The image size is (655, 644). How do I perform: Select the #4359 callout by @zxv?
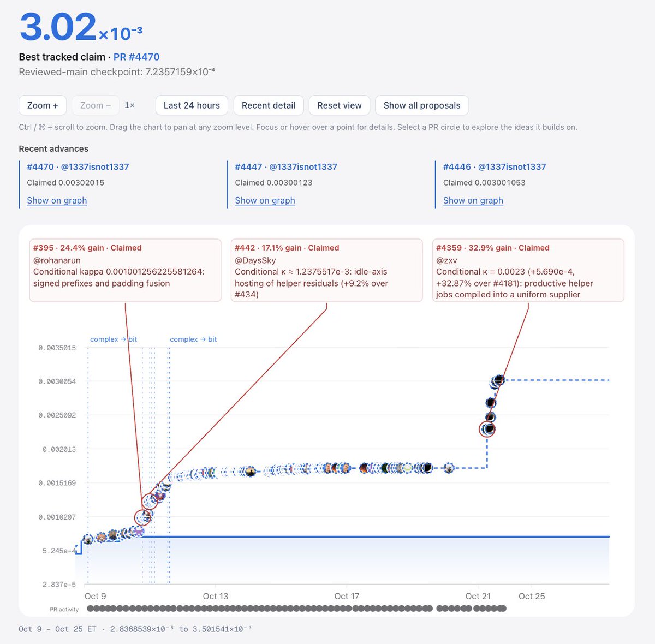coord(528,270)
